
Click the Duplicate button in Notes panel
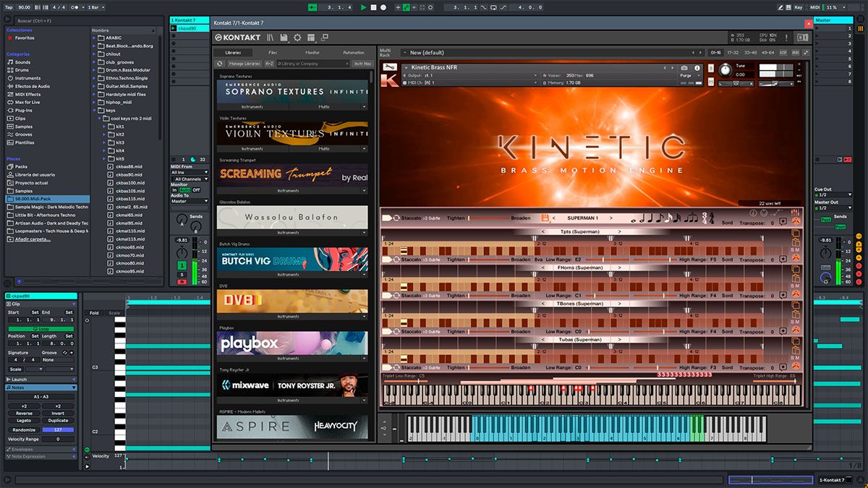click(x=58, y=420)
